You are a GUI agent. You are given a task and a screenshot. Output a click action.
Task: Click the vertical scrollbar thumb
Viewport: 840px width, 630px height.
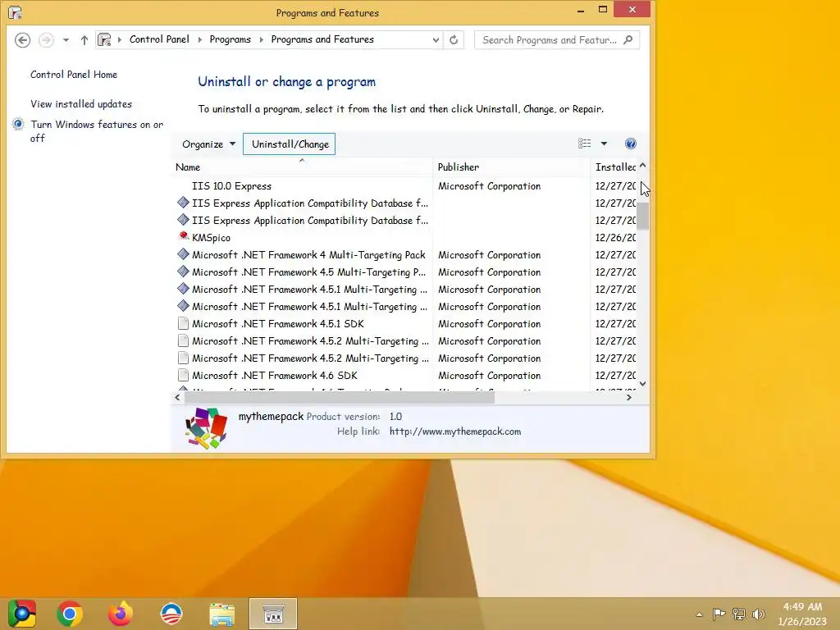point(643,216)
